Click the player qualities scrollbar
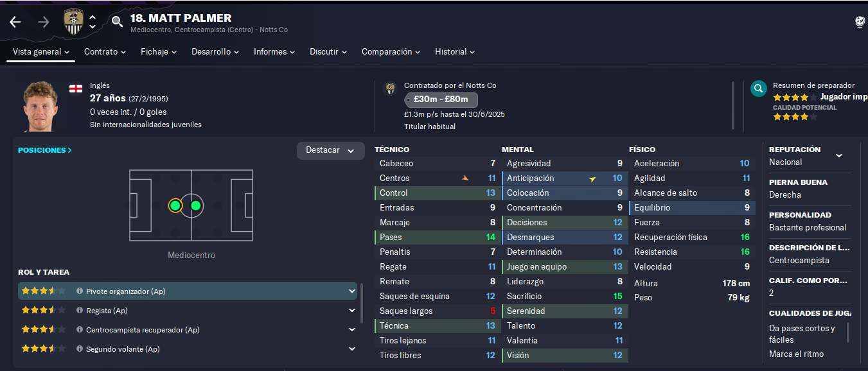The width and height of the screenshot is (868, 371). [848, 332]
